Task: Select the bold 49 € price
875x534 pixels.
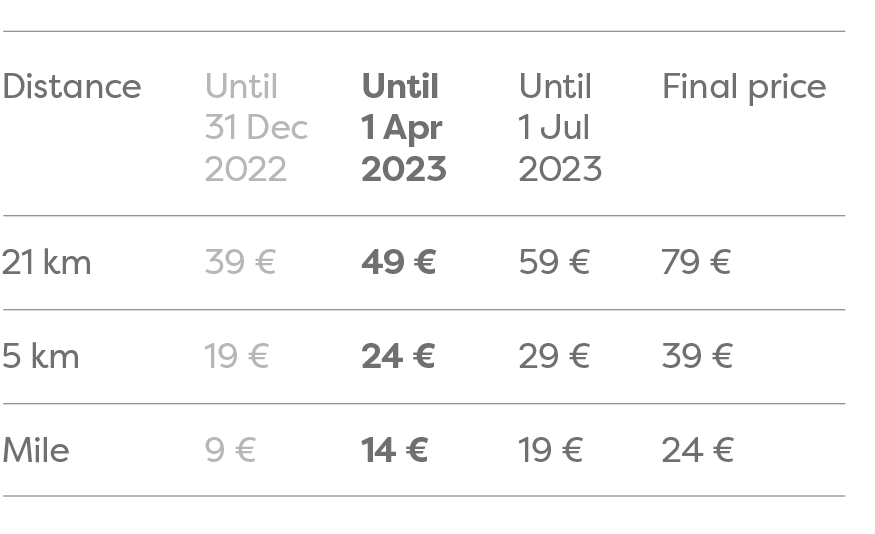Action: tap(398, 262)
